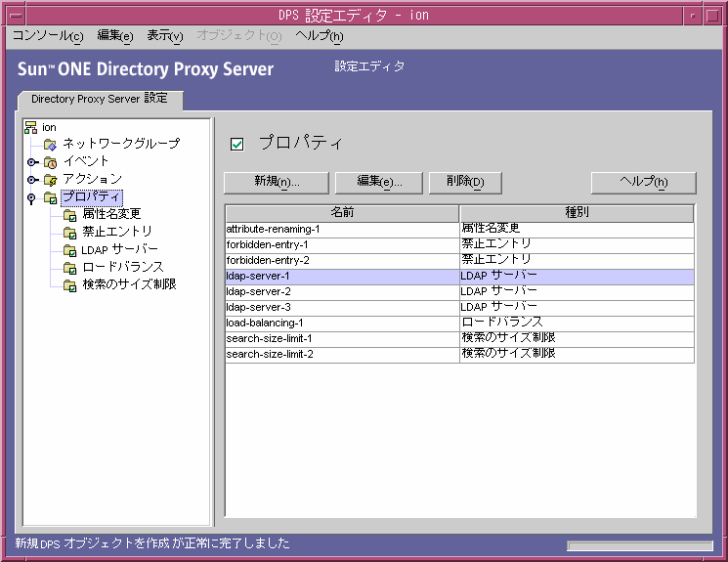Select the search-size-limit-1 row

[459, 338]
